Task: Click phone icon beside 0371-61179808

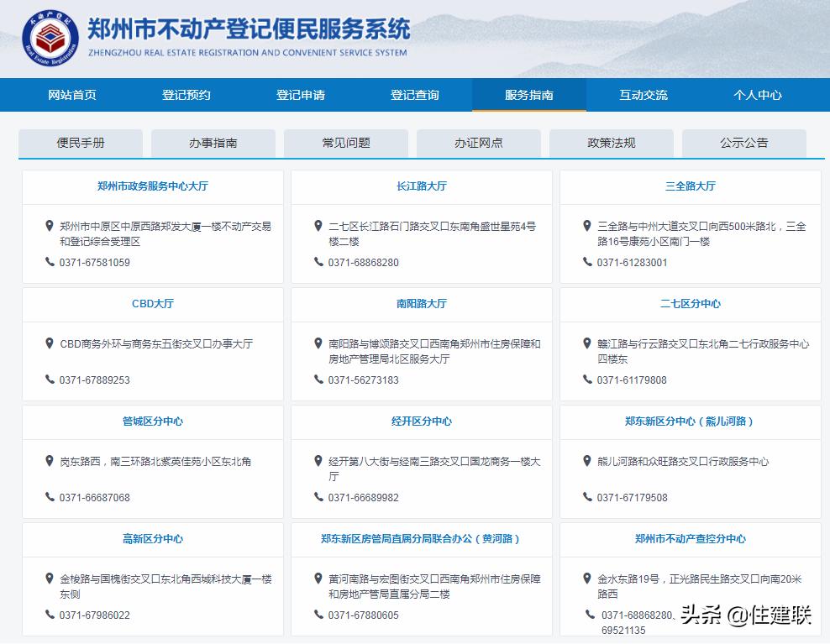Action: [587, 380]
